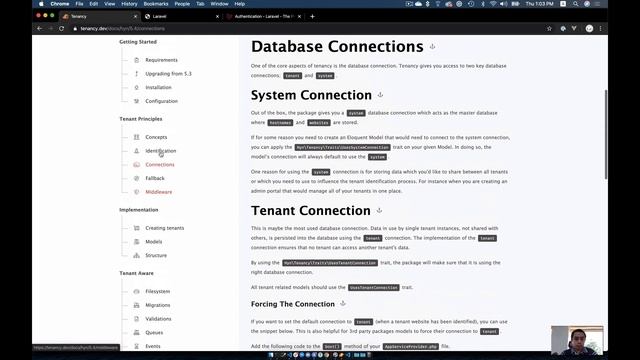Click the page vertical scrollbar
The height and width of the screenshot is (360, 640).
(x=606, y=135)
